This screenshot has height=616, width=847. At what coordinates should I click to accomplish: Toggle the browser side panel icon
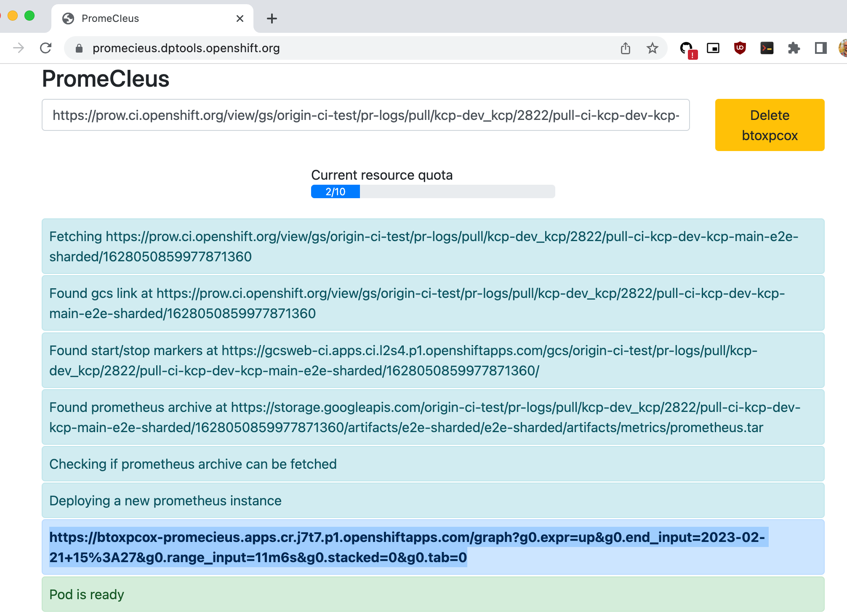point(820,48)
